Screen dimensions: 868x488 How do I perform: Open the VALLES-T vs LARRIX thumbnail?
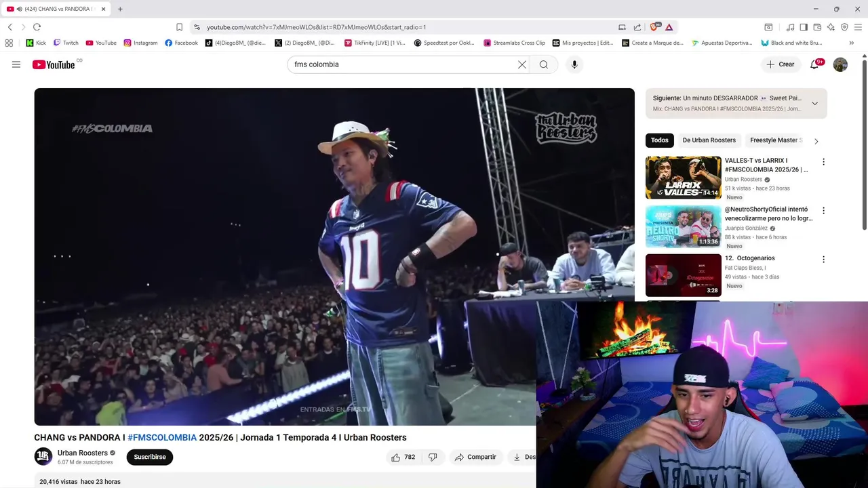[x=683, y=178]
